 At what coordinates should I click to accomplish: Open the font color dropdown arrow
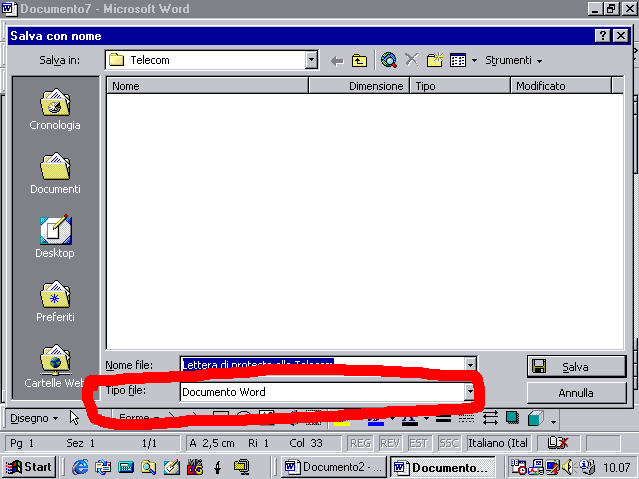(x=426, y=418)
